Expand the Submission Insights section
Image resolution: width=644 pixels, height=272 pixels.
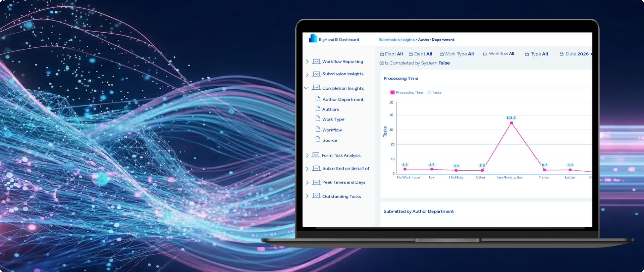[x=307, y=75]
